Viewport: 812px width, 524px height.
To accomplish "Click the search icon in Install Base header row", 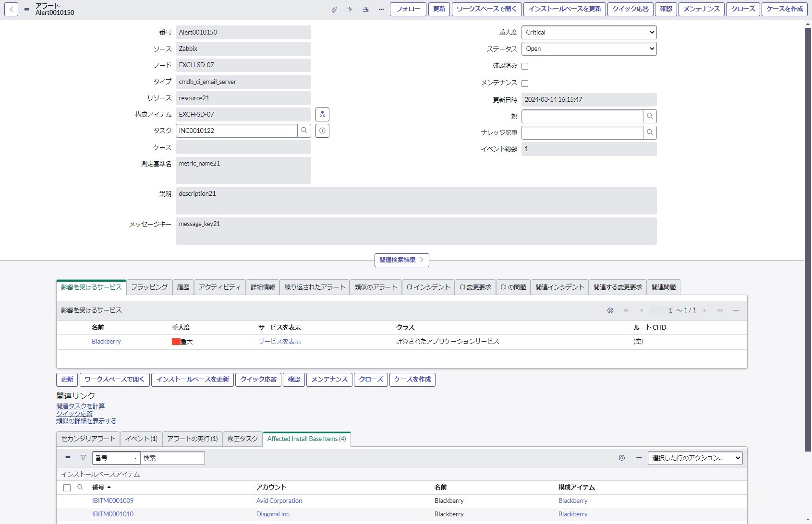I will pos(80,487).
